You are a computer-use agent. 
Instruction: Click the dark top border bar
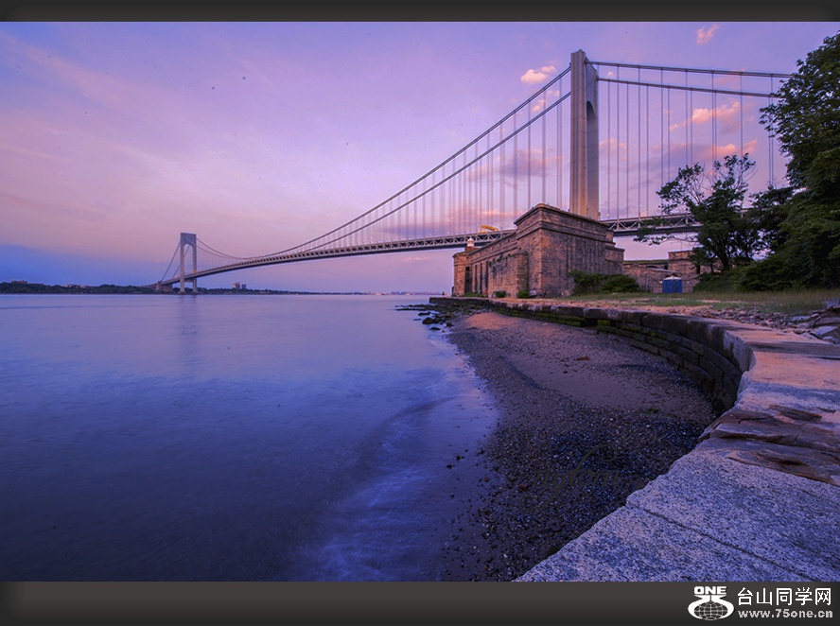[x=420, y=10]
